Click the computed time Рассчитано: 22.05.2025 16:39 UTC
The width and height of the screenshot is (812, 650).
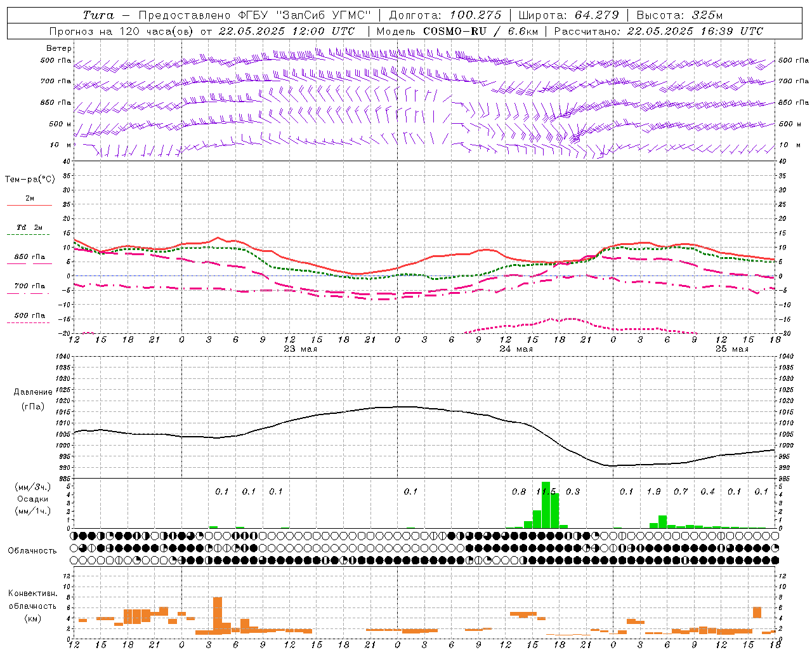coord(658,31)
